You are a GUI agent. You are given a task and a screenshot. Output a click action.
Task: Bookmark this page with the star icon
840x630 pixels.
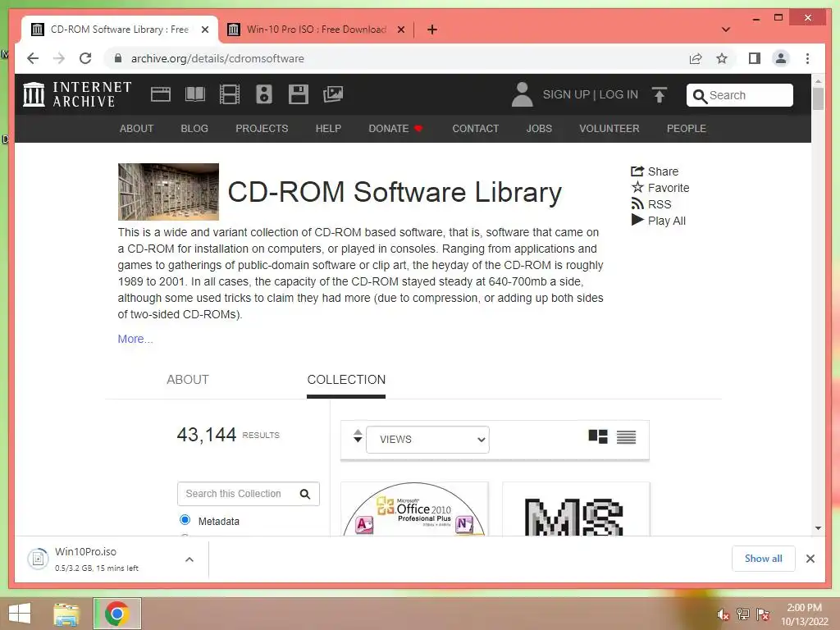(722, 58)
